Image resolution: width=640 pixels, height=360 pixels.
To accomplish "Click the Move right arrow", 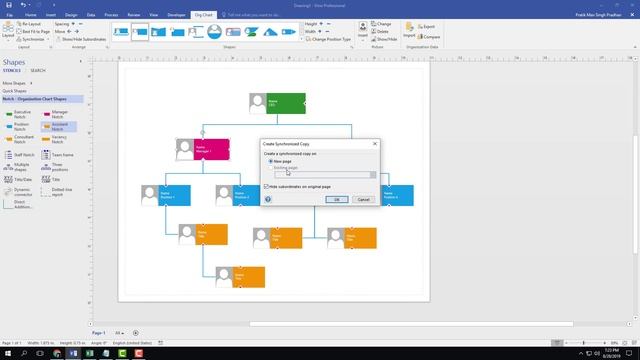I will pyautogui.click(x=77, y=31).
